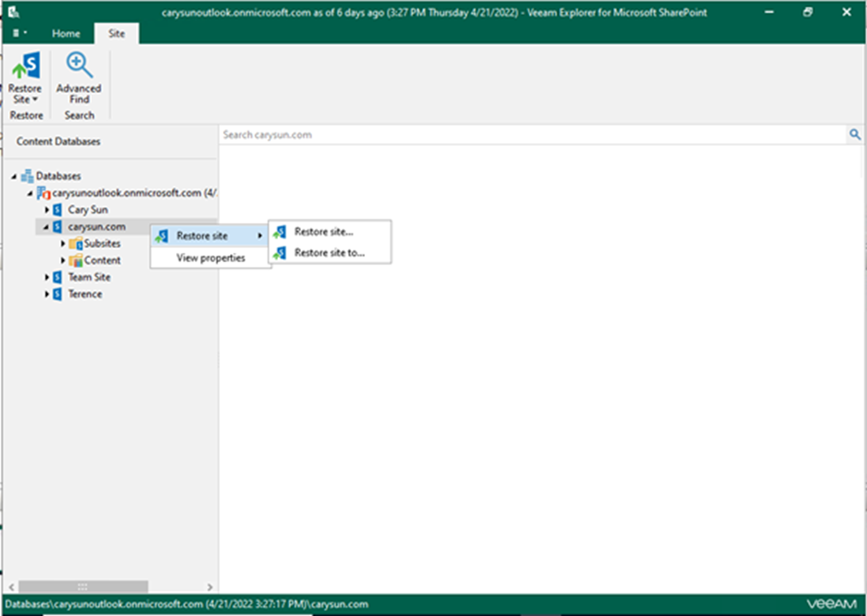Screen dimensions: 867x616
Task: Open the Restore Site dropdown arrow
Action: 35,99
